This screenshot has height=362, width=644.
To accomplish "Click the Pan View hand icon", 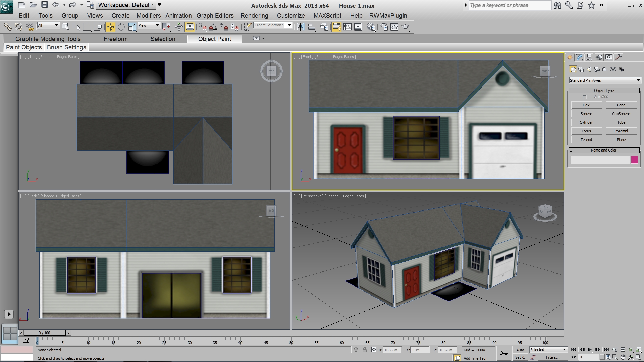I will [x=623, y=357].
